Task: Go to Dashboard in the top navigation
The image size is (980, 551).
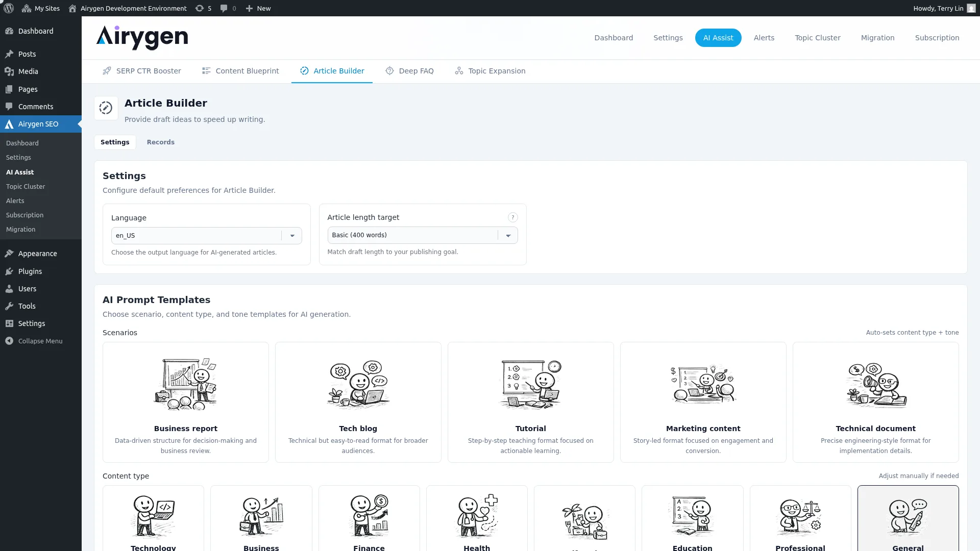Action: click(614, 38)
